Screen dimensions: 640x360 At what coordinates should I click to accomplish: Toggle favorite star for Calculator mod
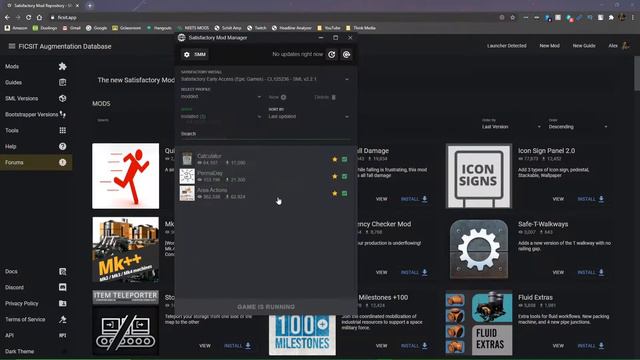pos(335,159)
